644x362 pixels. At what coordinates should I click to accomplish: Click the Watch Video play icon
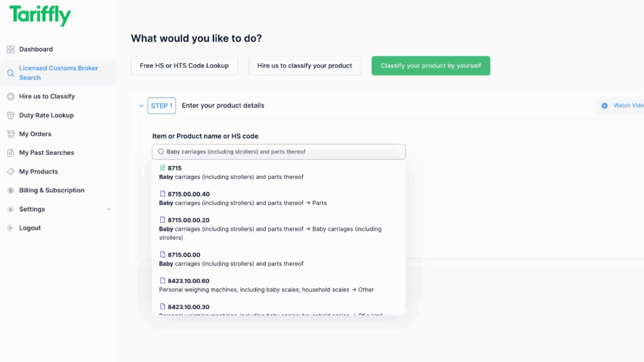point(604,106)
